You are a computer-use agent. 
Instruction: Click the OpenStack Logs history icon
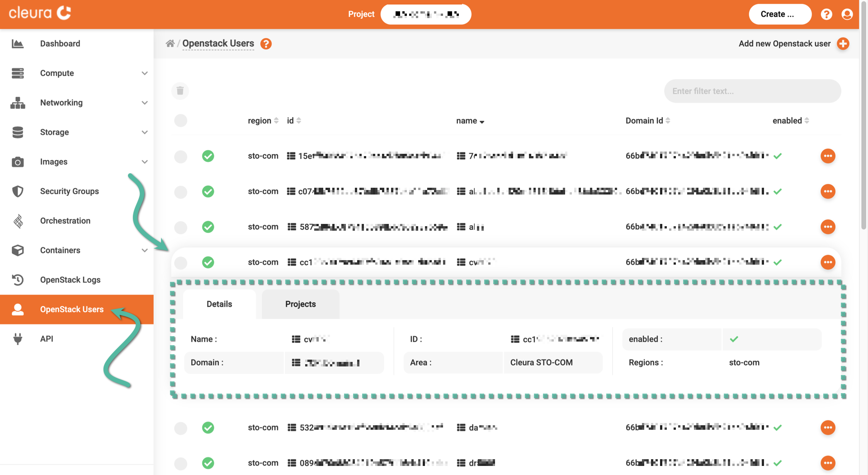18,280
